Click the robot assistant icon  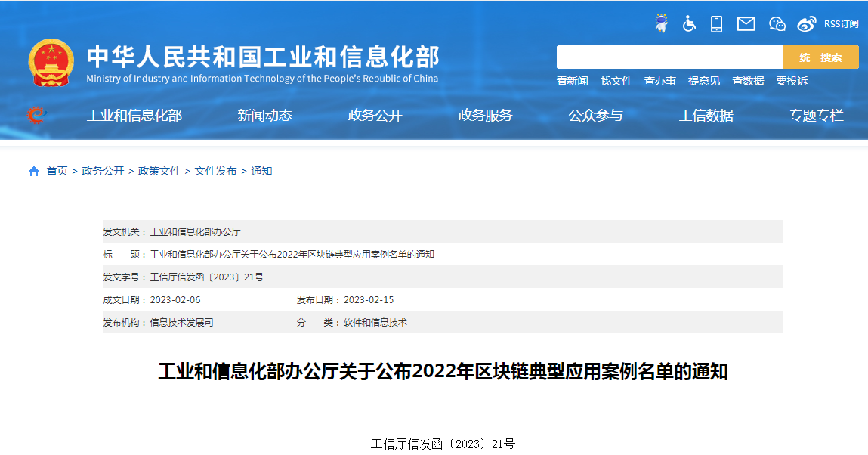point(662,23)
